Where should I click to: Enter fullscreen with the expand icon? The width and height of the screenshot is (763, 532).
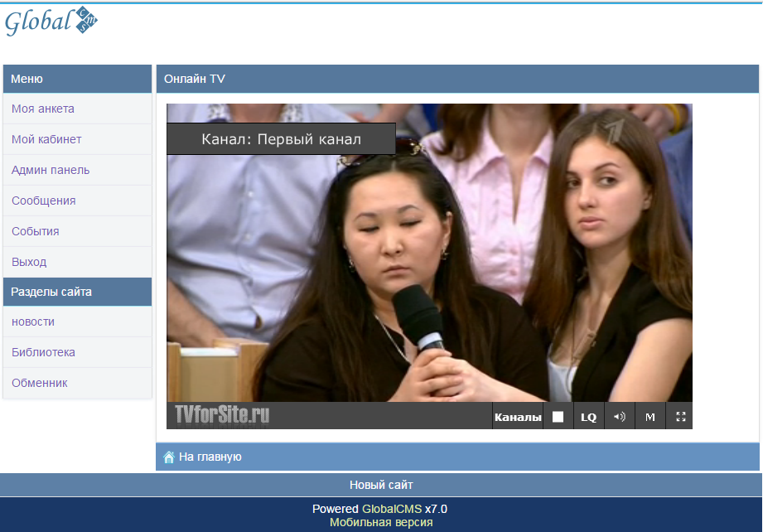point(681,417)
